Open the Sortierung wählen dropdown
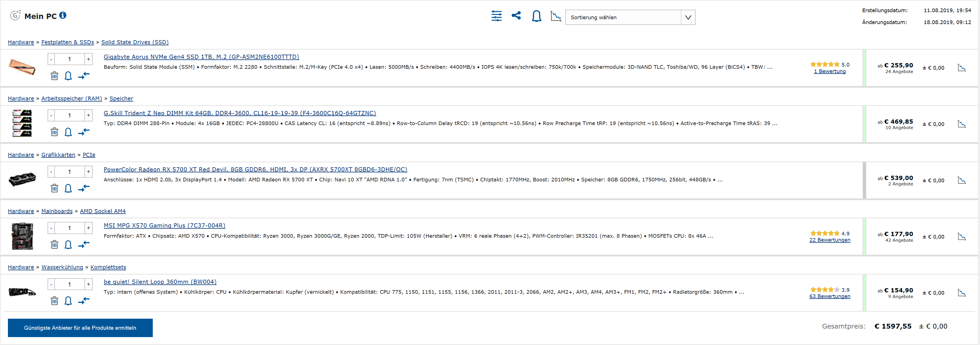 click(x=623, y=18)
